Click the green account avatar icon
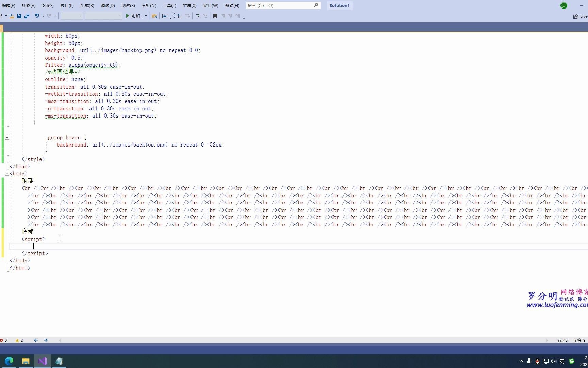Screen dimensions: 588x368 tap(564, 5)
